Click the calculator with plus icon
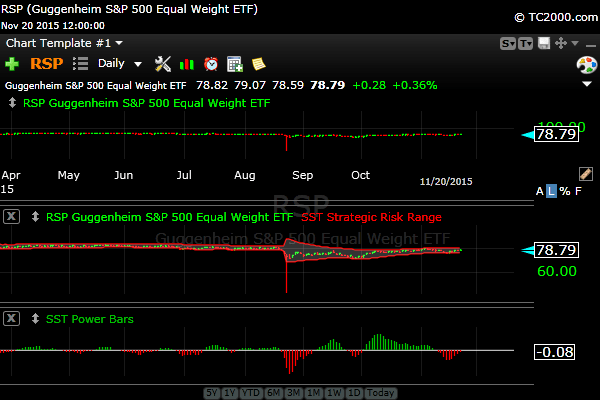600x400 pixels. [x=235, y=64]
